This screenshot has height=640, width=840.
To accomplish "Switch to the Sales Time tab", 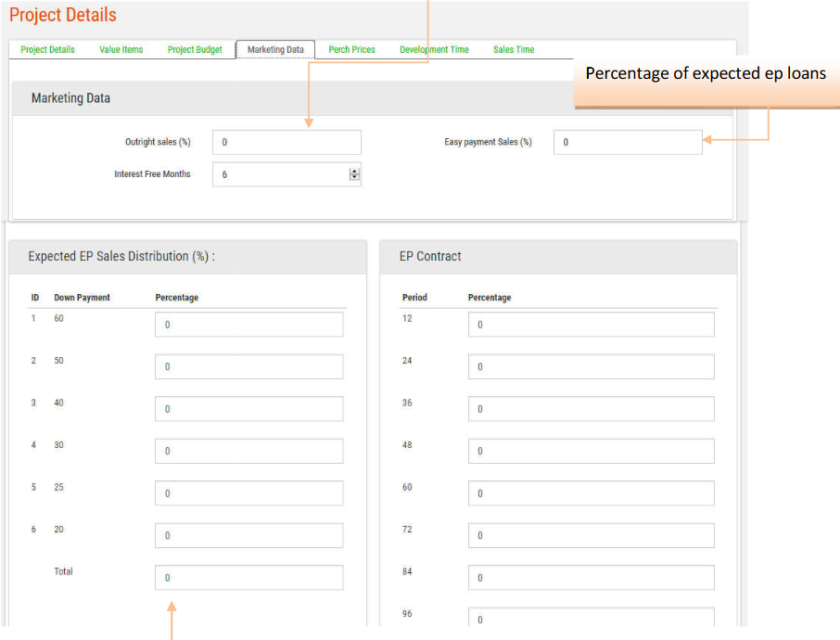I will (514, 50).
